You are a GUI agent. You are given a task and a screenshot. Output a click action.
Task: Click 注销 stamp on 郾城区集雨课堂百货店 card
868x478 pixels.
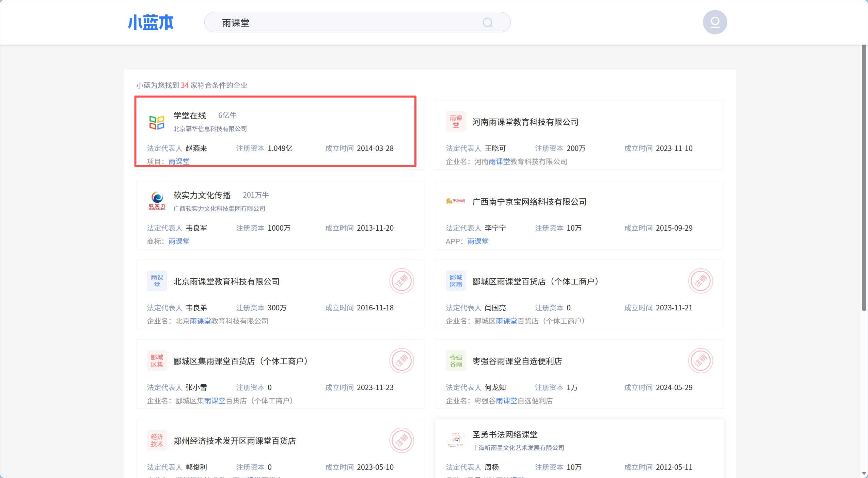[401, 361]
